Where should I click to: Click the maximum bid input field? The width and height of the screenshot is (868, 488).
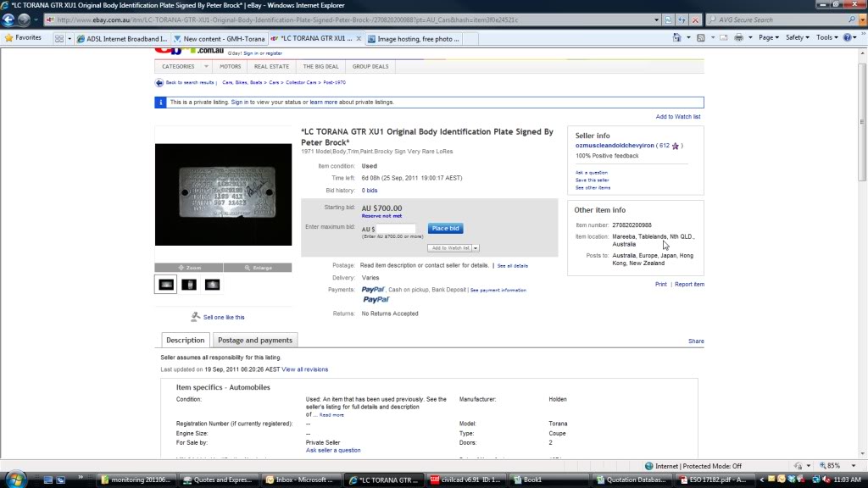(x=396, y=229)
